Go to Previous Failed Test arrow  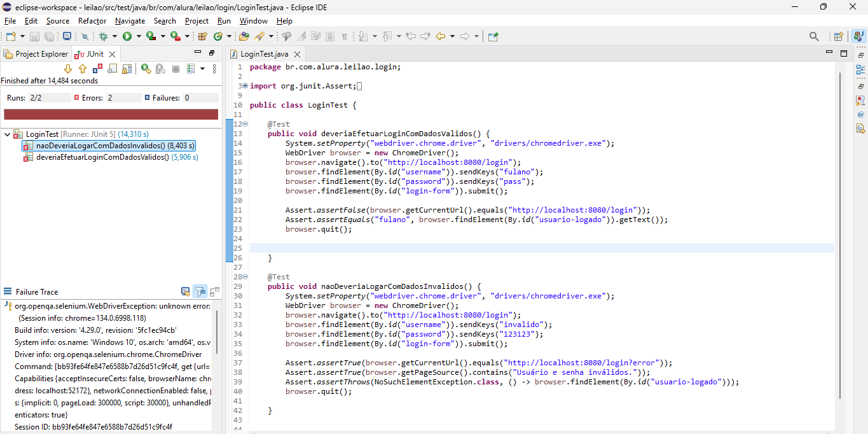click(x=82, y=69)
